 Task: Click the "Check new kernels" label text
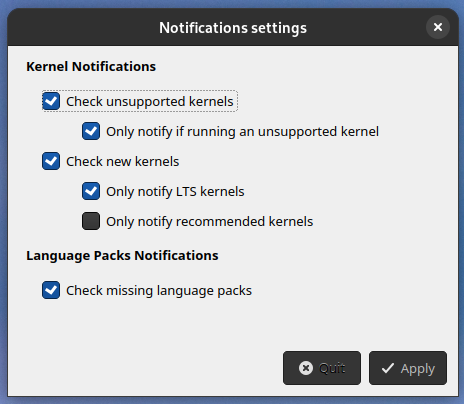click(123, 161)
